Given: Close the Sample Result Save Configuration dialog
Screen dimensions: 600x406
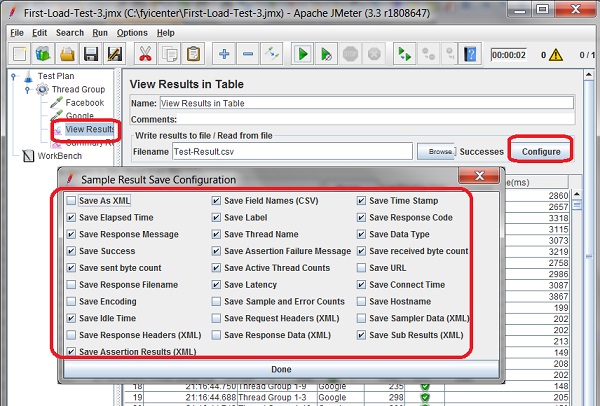Looking at the screenshot, I should [479, 176].
